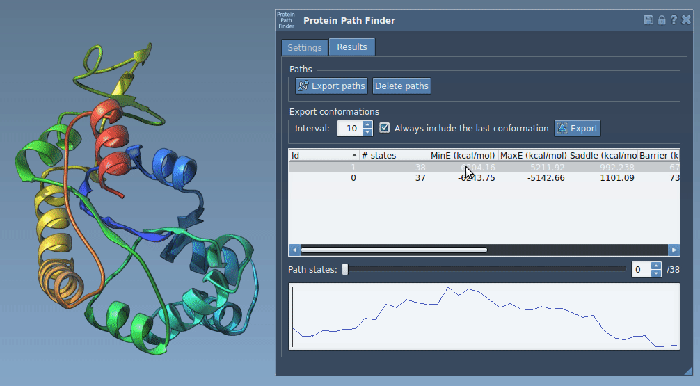Image resolution: width=700 pixels, height=386 pixels.
Task: Click the Interval input field
Action: click(350, 128)
